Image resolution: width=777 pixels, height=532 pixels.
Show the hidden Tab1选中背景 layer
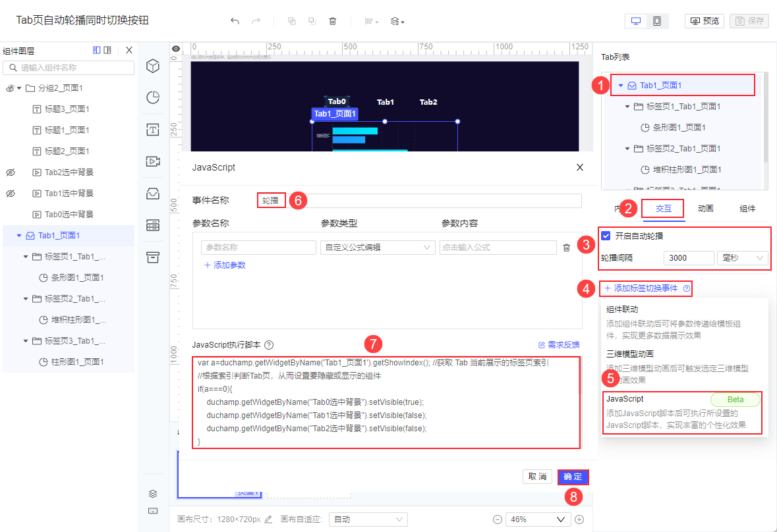(10, 194)
